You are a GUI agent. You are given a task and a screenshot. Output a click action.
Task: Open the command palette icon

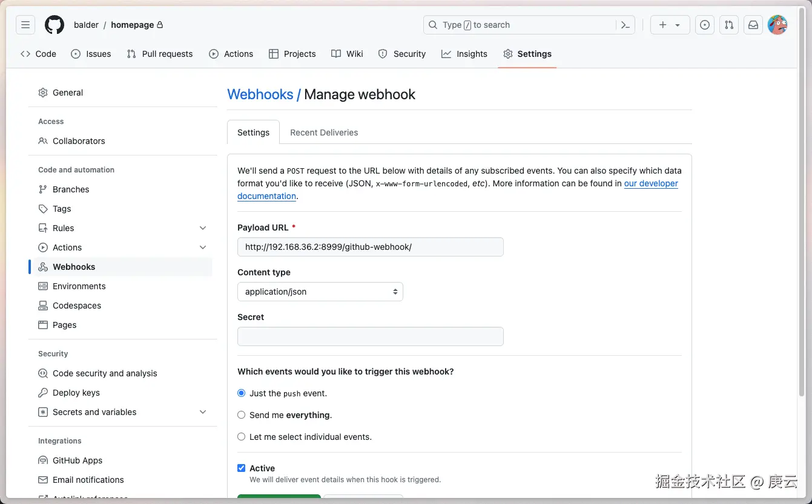click(626, 25)
